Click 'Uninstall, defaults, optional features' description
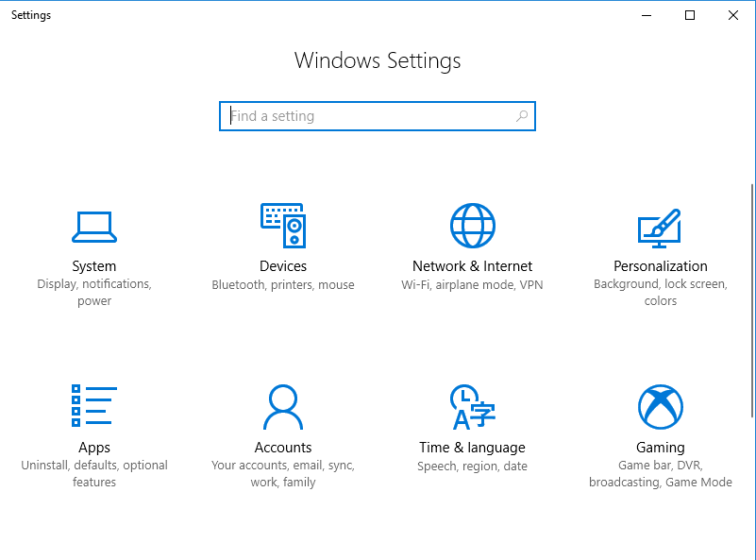This screenshot has width=756, height=560. click(x=94, y=474)
